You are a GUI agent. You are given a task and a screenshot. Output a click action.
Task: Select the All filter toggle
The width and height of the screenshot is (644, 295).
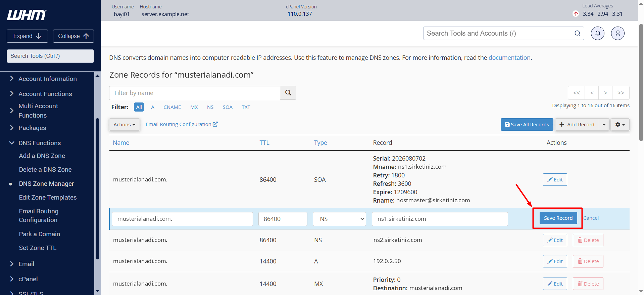point(139,107)
